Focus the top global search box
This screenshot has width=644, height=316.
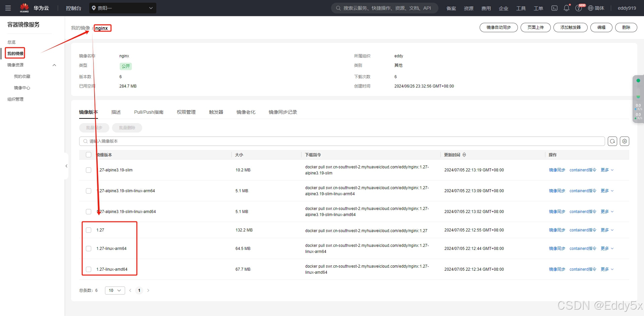pyautogui.click(x=385, y=8)
